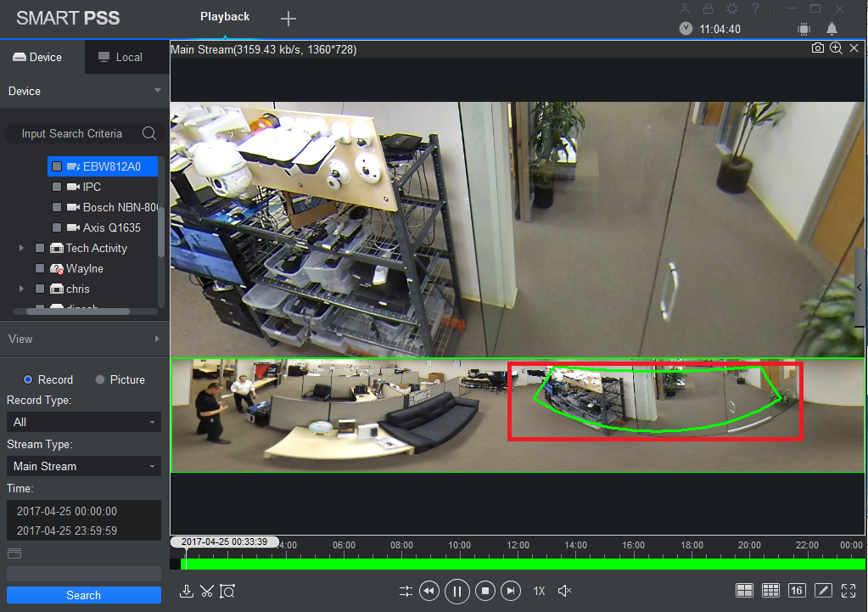
Task: Pause the video playback
Action: 457,591
